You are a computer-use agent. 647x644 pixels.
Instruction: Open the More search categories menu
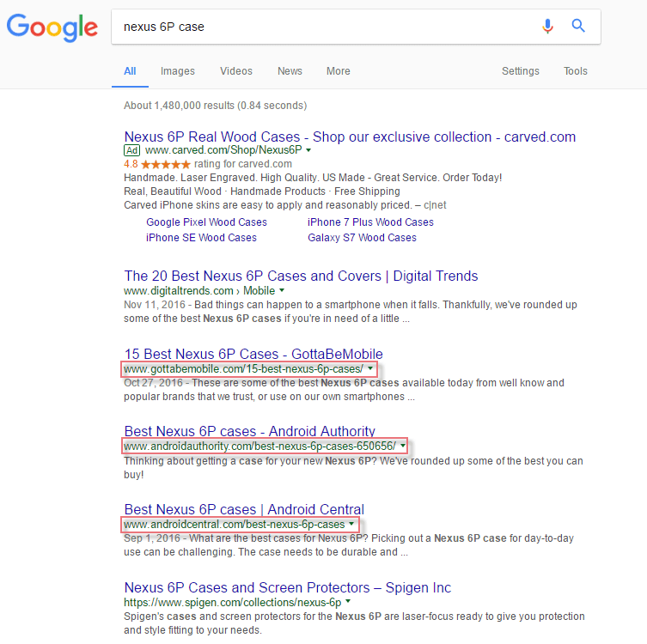point(339,71)
